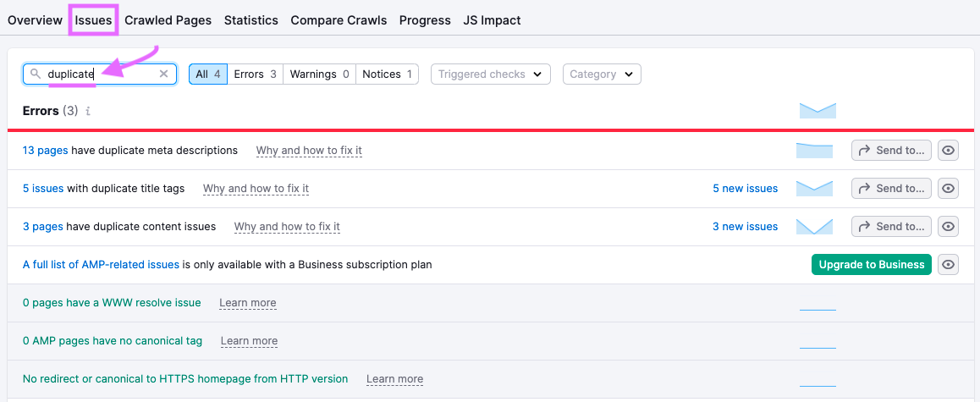The image size is (980, 402).
Task: Expand the Triggered checks dropdown
Action: coord(491,74)
